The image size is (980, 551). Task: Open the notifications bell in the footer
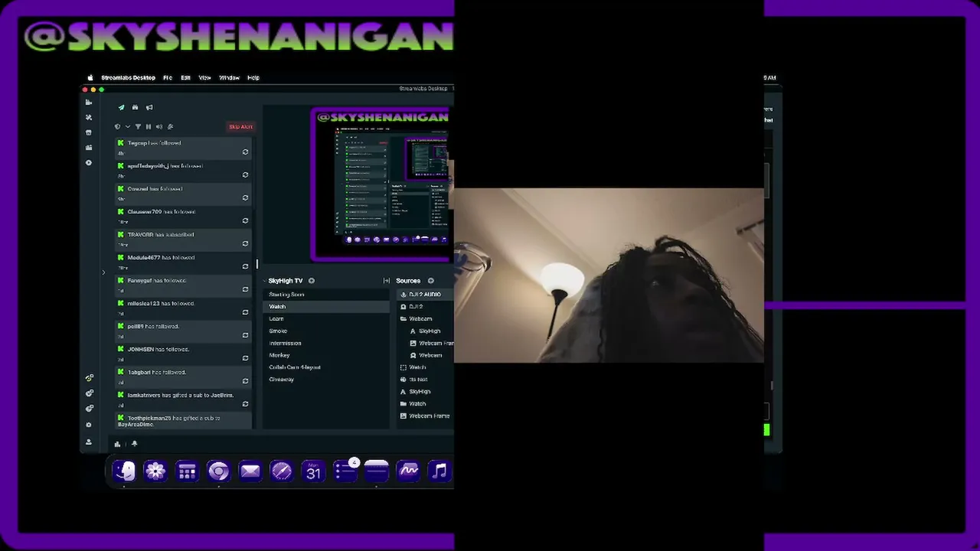point(135,444)
